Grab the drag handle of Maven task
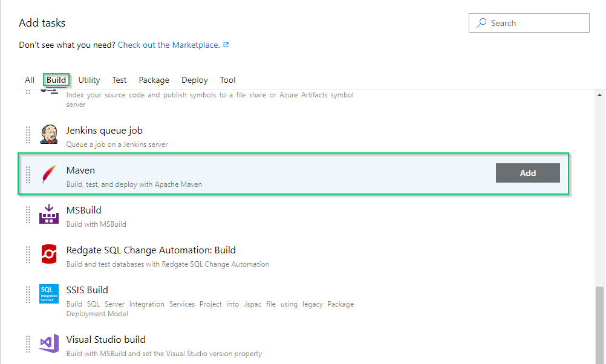The height and width of the screenshot is (364, 606). point(28,174)
